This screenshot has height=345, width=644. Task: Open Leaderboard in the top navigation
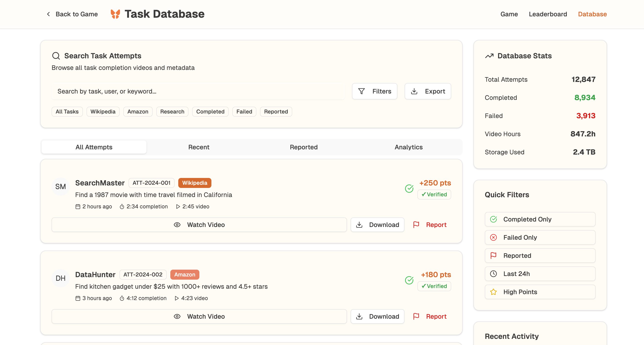(548, 14)
